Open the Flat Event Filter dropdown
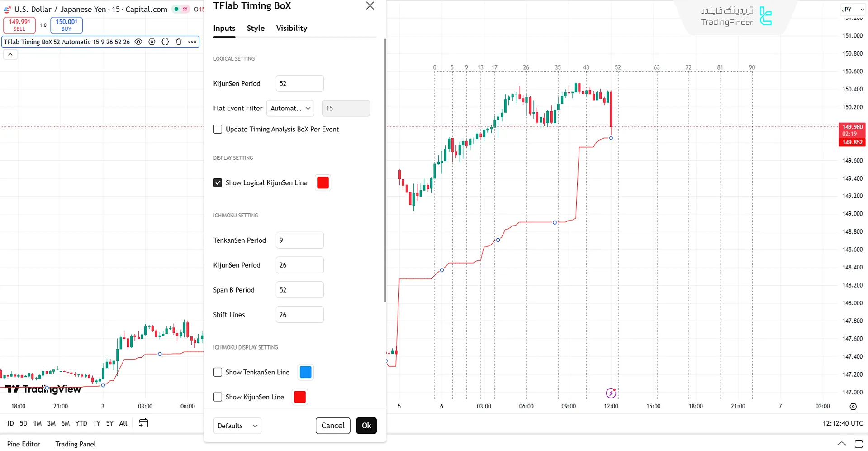The image size is (868, 451). pos(290,109)
